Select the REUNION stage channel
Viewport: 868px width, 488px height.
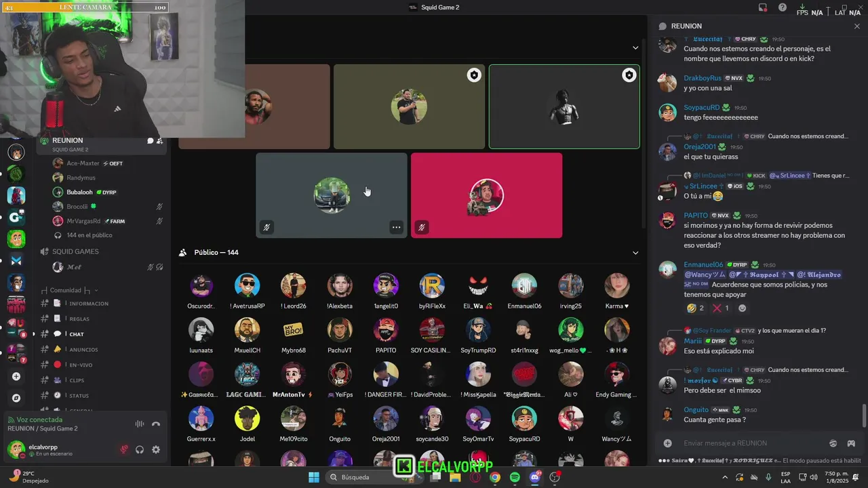click(x=102, y=144)
